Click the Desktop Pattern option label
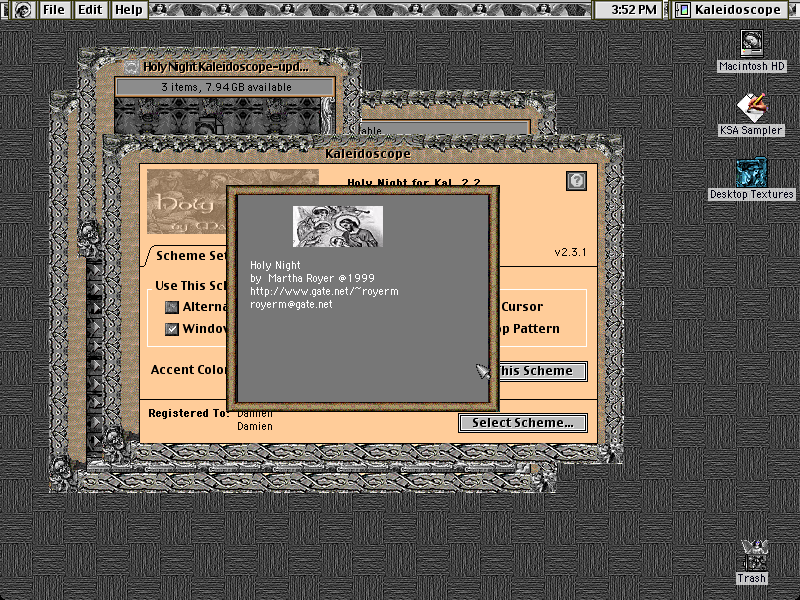This screenshot has width=800, height=600. (530, 329)
